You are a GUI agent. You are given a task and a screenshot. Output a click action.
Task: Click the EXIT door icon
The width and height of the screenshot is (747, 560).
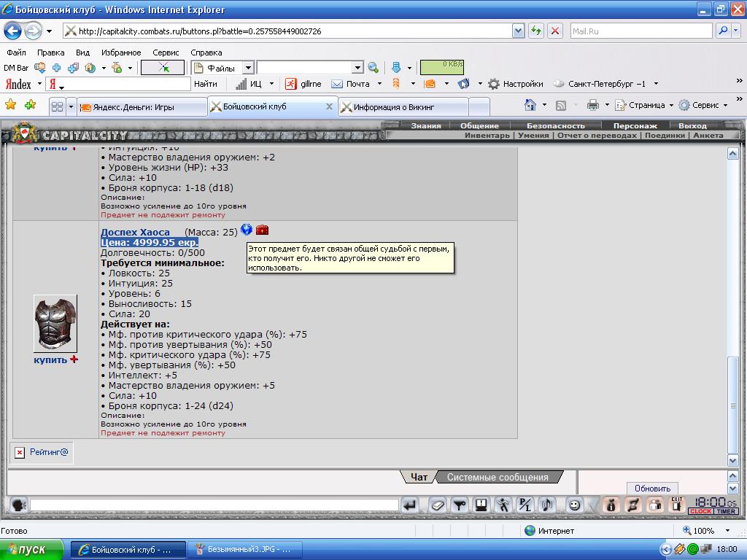pos(676,505)
